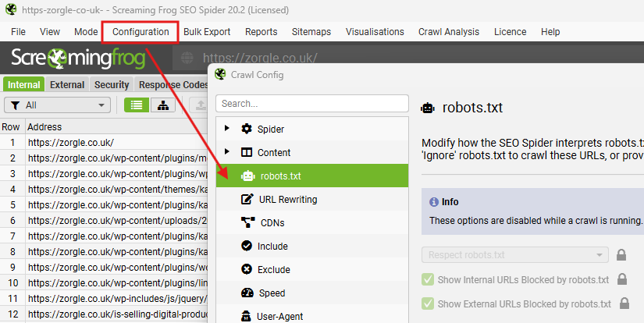Image resolution: width=644 pixels, height=323 pixels.
Task: Open the Help menu
Action: (x=550, y=32)
